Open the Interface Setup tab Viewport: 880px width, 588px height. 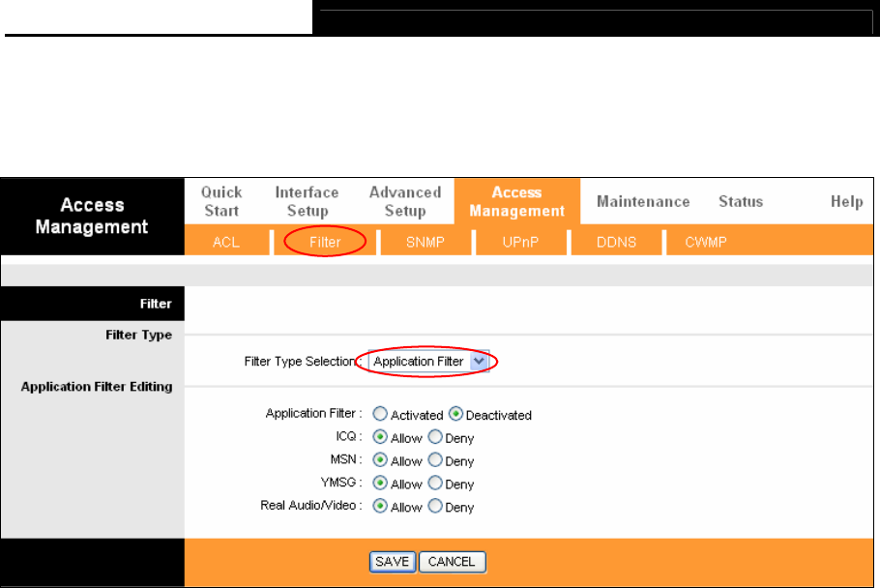pyautogui.click(x=307, y=201)
